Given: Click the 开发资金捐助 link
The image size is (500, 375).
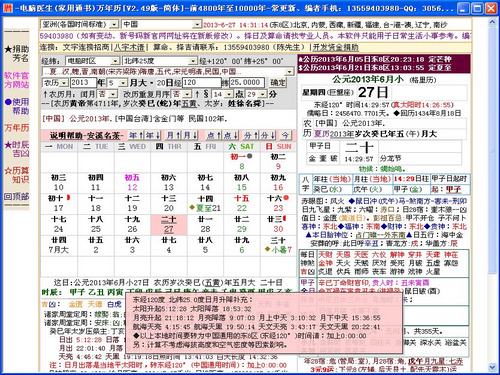Looking at the screenshot, I should tap(336, 47).
